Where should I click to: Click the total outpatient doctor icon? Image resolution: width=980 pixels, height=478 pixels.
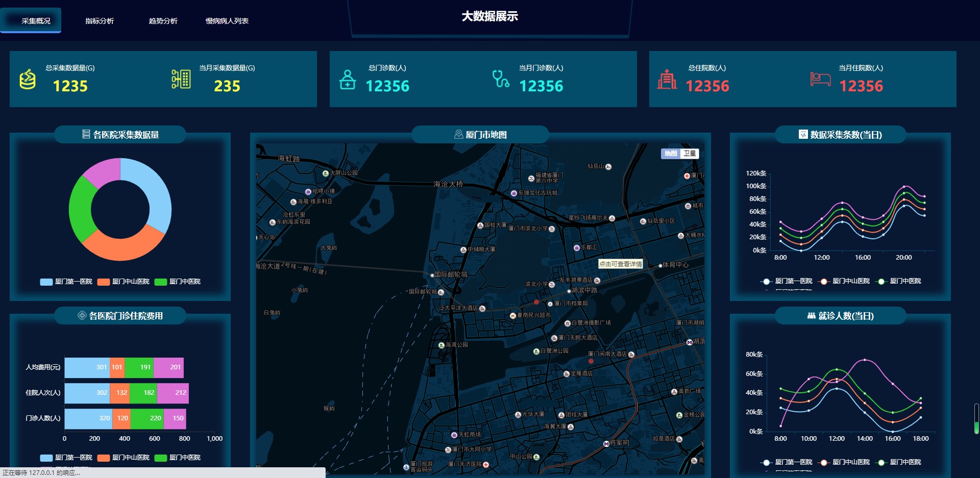(x=348, y=80)
